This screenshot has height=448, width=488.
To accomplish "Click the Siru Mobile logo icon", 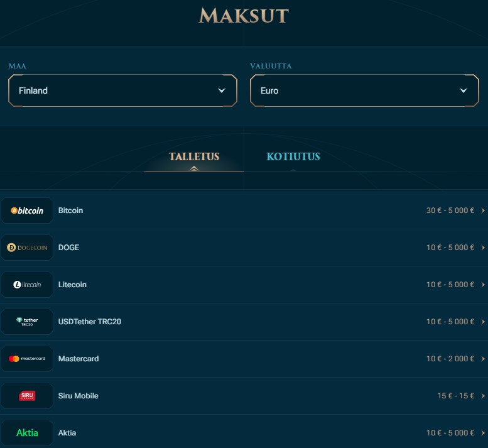I will coord(27,396).
